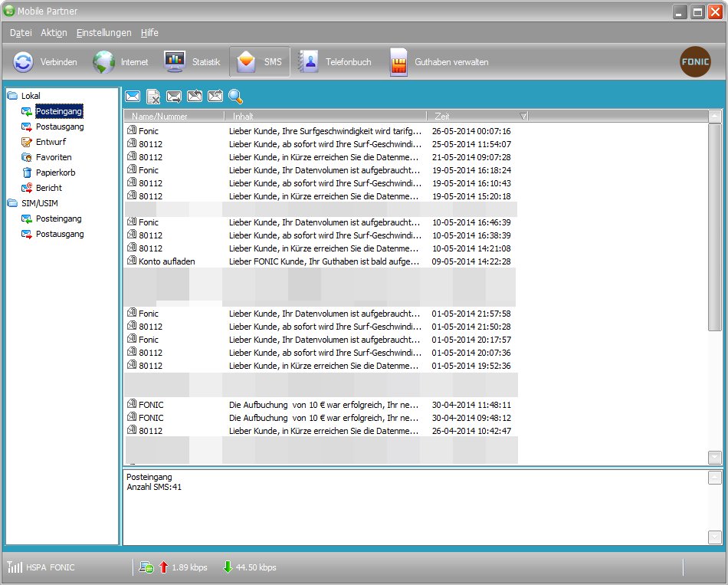Screen dimensions: 728x585
Task: Open the Telefonbuch address book
Action: click(x=334, y=62)
